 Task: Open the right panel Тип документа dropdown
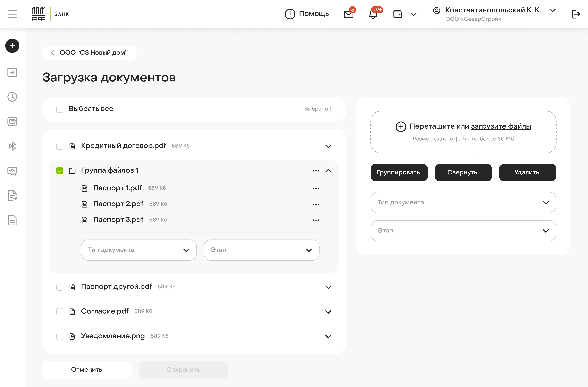tap(463, 202)
